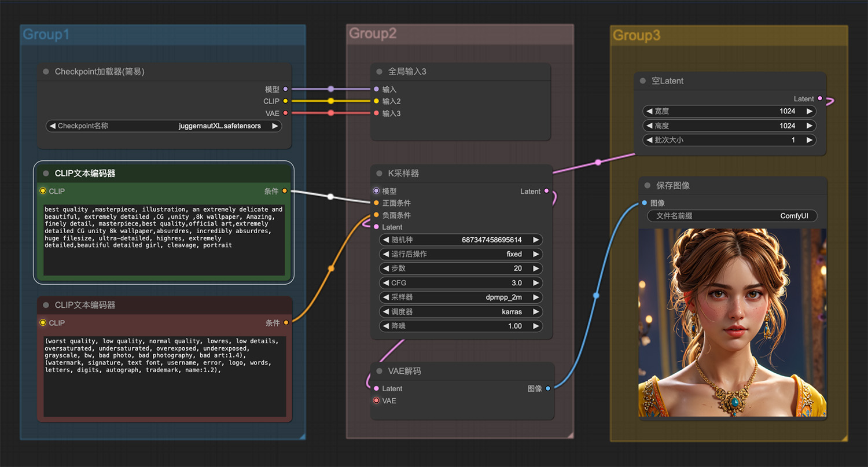The image size is (868, 467).
Task: Click the positive prompt text area
Action: [164, 240]
